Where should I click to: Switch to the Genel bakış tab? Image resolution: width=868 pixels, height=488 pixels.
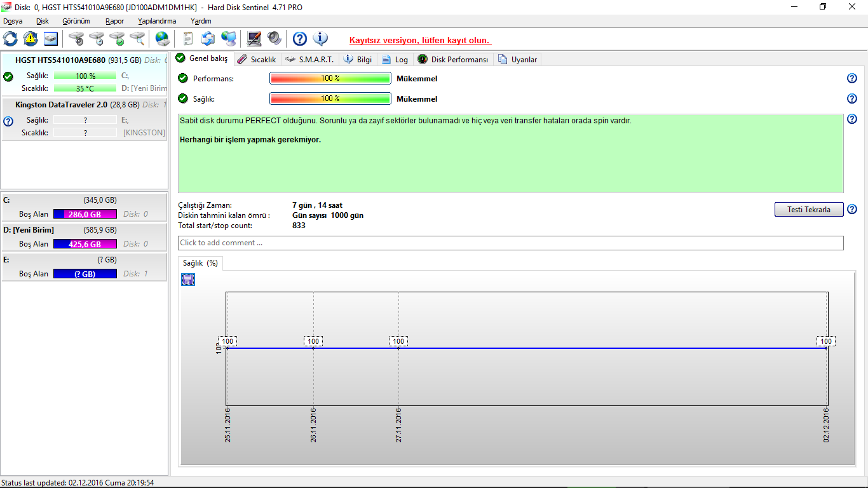pyautogui.click(x=201, y=58)
